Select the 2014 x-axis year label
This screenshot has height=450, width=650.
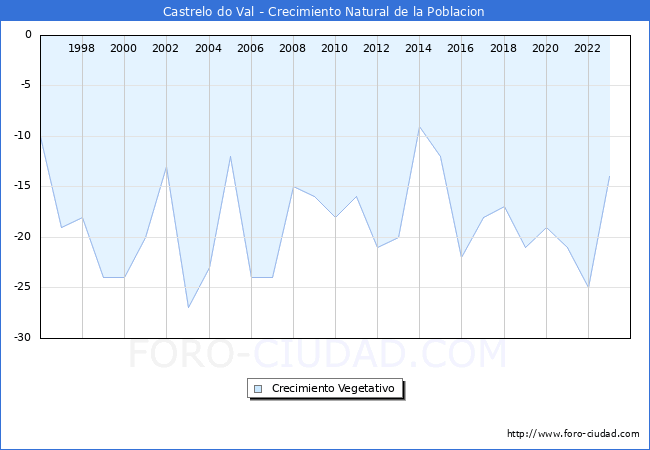[x=418, y=48]
